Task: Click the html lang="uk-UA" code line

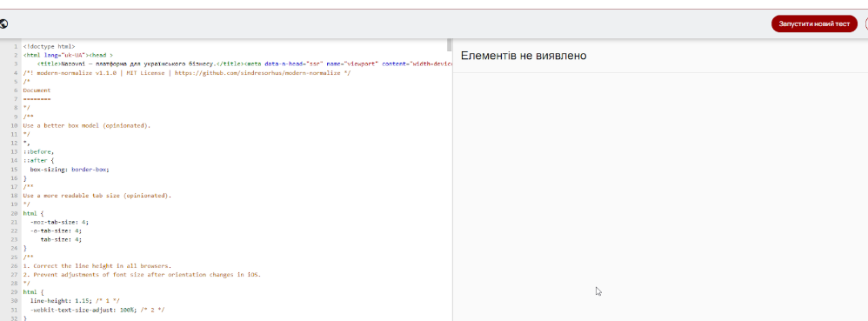Action: 68,56
